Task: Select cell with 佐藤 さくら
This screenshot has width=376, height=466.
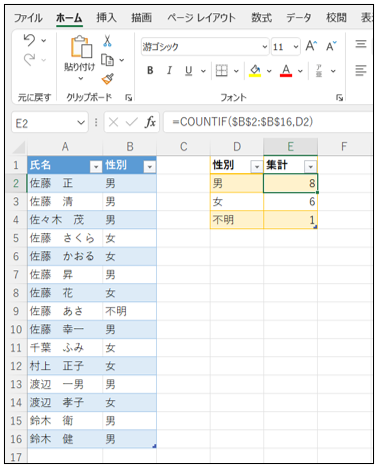Action: click(x=65, y=238)
